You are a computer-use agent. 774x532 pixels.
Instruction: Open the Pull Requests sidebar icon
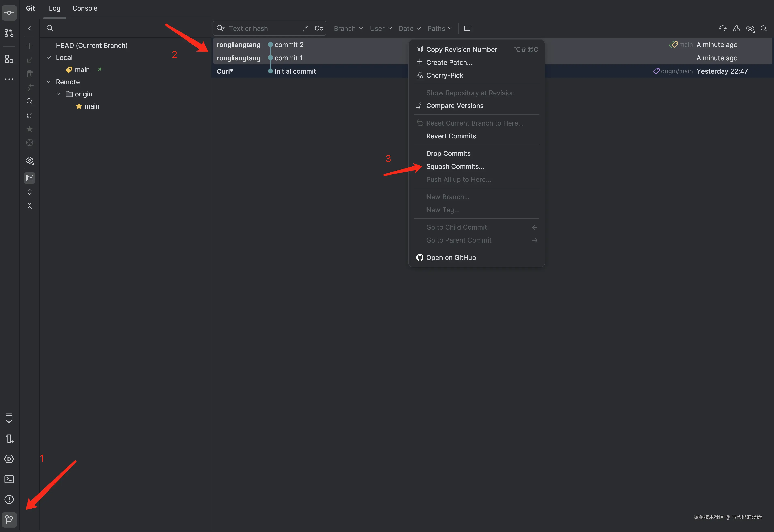(x=9, y=33)
